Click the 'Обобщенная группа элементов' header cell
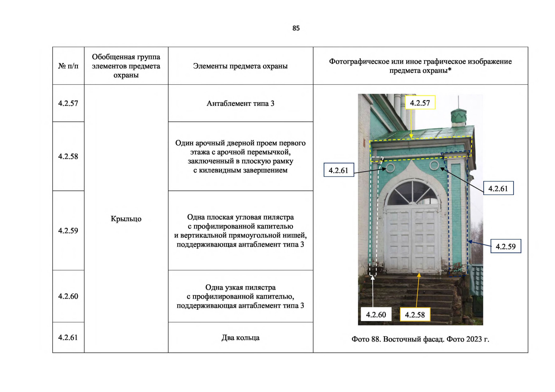 pos(126,66)
